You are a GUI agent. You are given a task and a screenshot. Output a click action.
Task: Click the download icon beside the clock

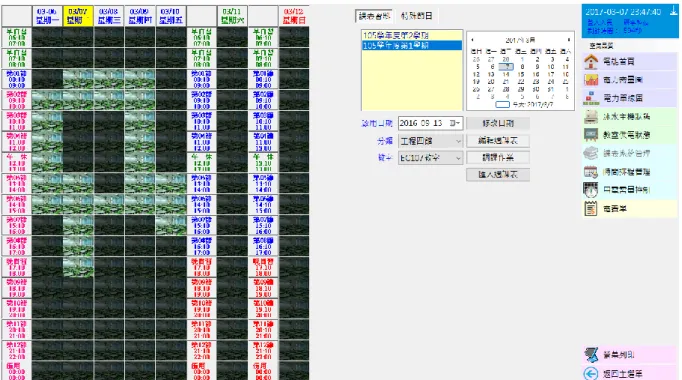click(673, 11)
